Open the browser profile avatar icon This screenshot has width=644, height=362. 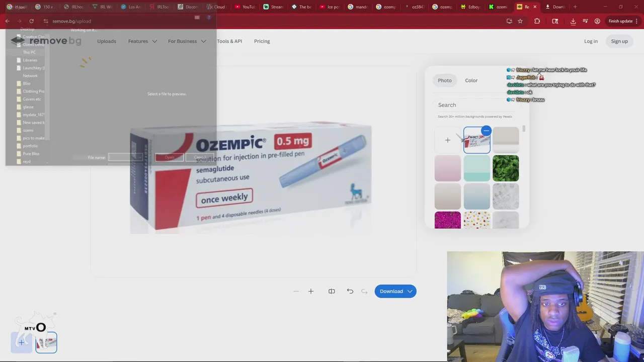[x=597, y=21]
